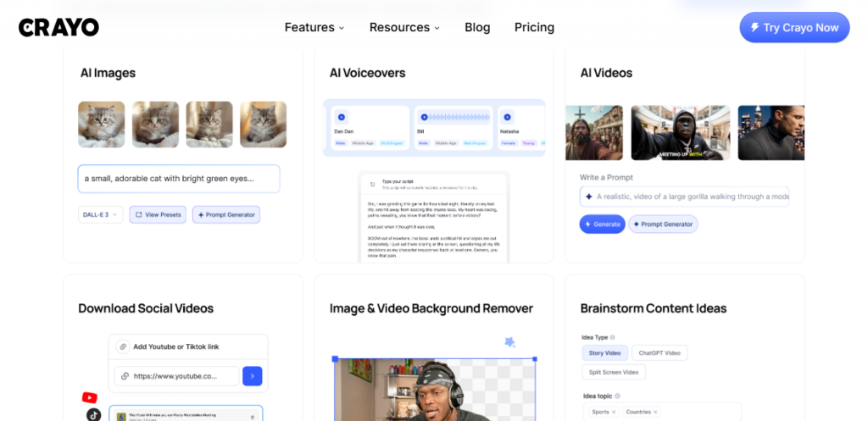Click the CRAYO logo
This screenshot has height=421, width=868.
click(x=58, y=27)
